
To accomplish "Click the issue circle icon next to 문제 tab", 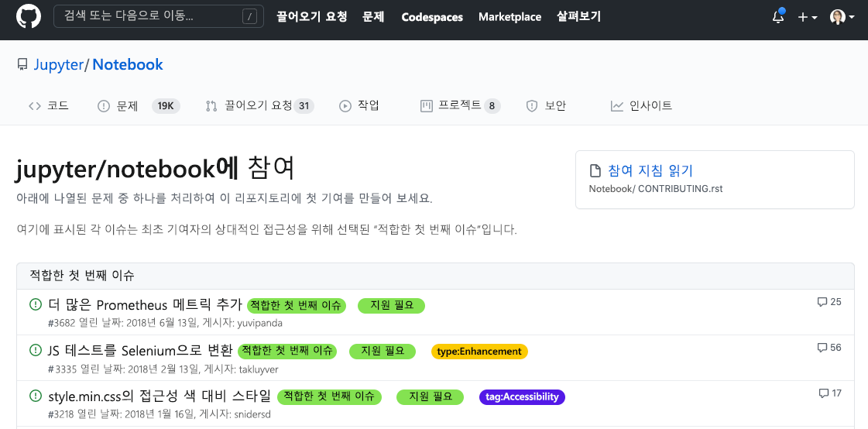I will [x=104, y=106].
